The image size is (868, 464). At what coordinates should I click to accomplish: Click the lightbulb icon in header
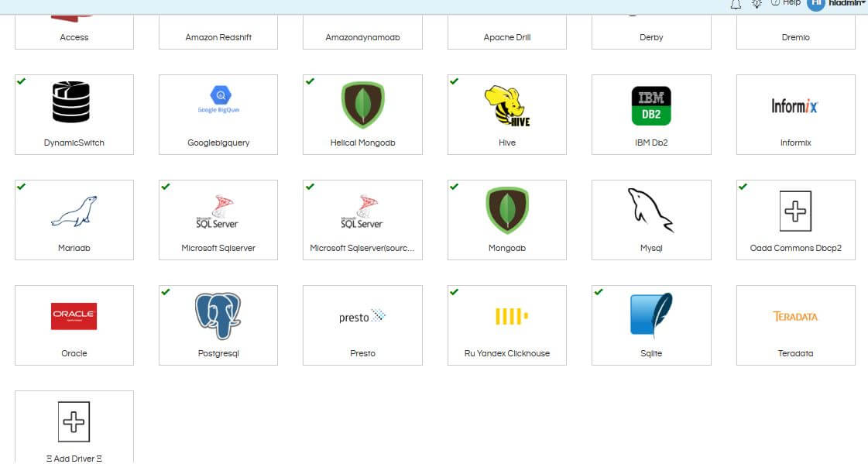click(x=756, y=3)
